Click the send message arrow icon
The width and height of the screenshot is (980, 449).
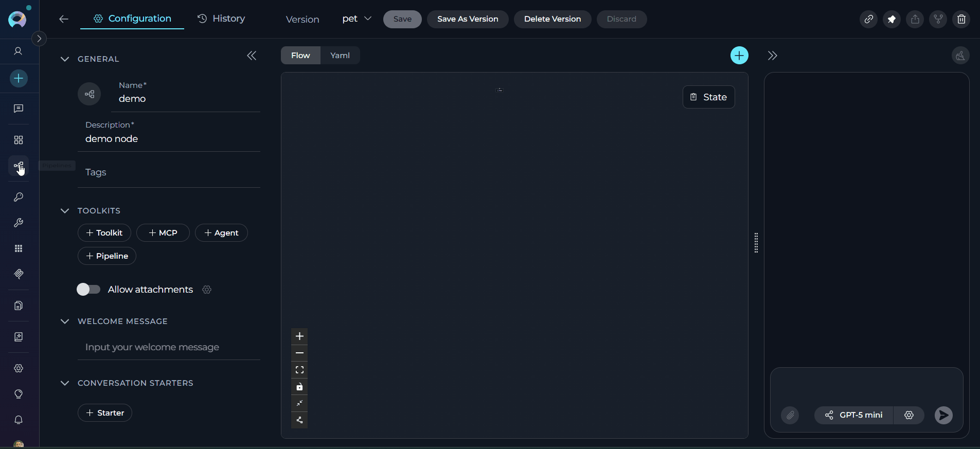[943, 415]
